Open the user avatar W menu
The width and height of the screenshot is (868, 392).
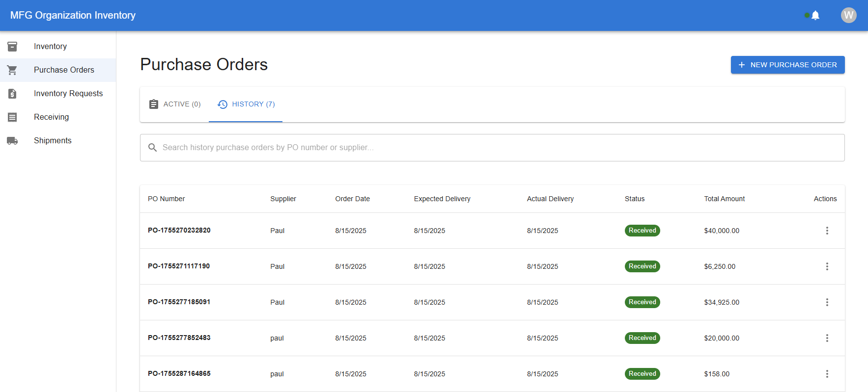click(848, 15)
